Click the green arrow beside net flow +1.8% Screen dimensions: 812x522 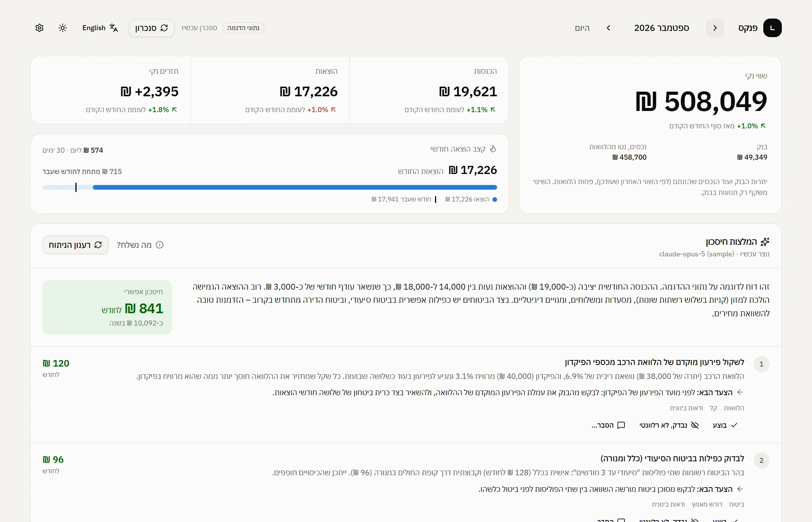click(x=174, y=109)
